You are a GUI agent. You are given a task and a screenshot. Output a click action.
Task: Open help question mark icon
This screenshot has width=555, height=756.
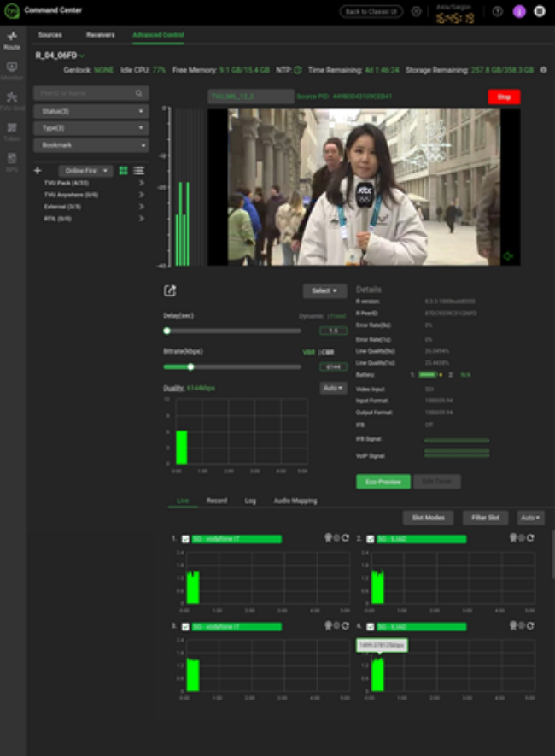pos(498,12)
